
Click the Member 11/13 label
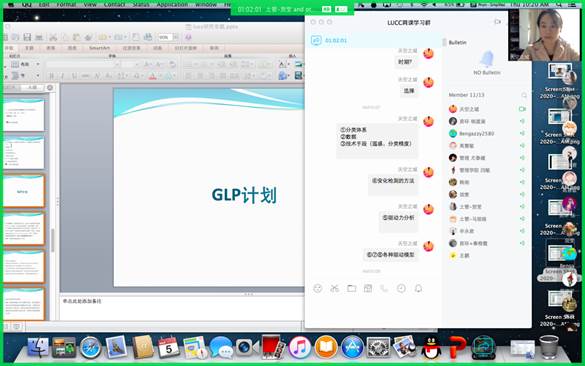466,95
